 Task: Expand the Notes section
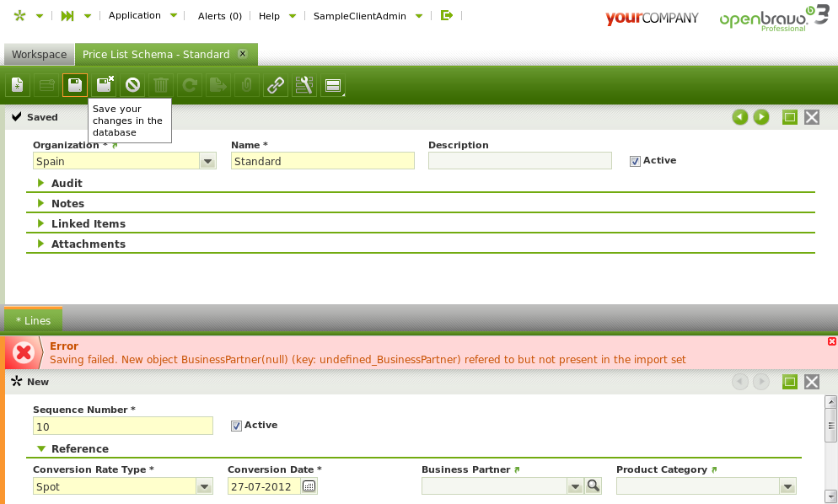pos(40,203)
